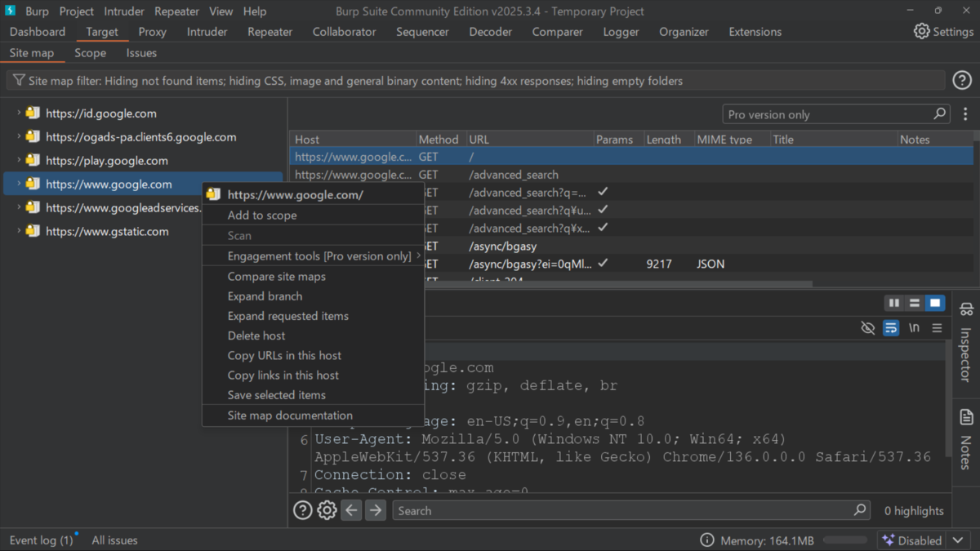Image resolution: width=980 pixels, height=551 pixels.
Task: Toggle line wrap in the message editor
Action: (891, 327)
